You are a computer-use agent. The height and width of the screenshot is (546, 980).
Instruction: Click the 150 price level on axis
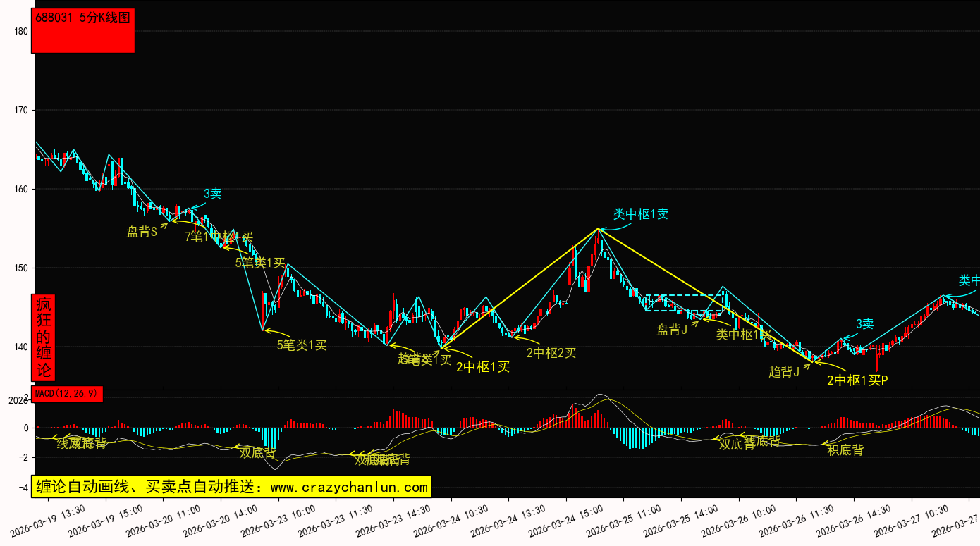[20, 268]
